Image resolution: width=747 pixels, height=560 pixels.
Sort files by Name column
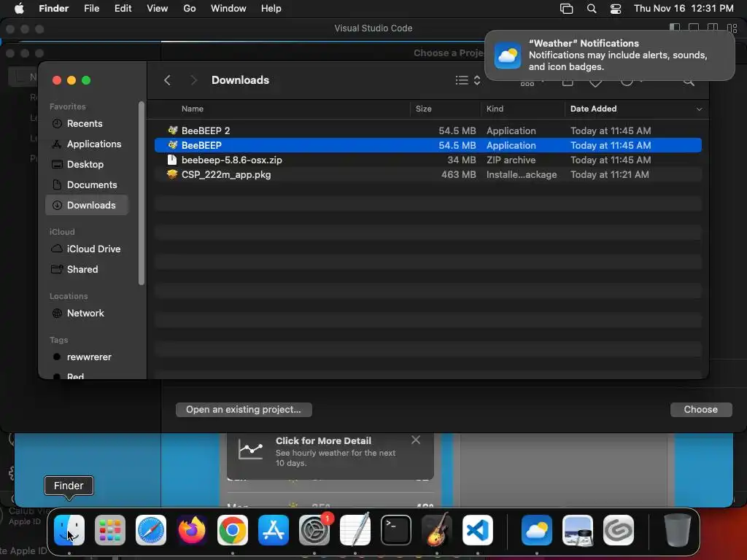click(193, 109)
